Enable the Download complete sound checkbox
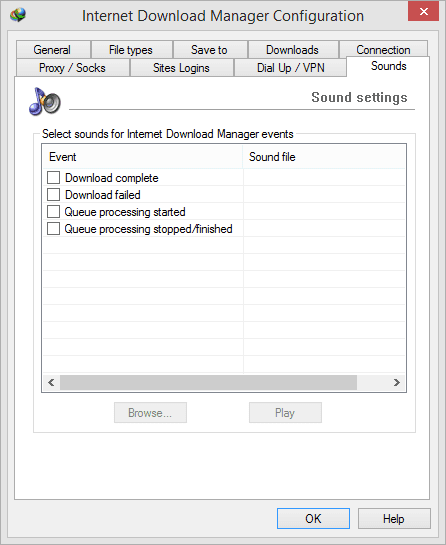Viewport: 446px width, 545px height. pos(53,178)
